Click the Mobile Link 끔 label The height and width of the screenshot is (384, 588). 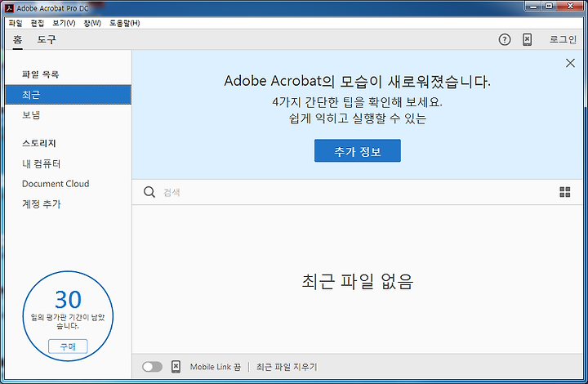point(216,367)
